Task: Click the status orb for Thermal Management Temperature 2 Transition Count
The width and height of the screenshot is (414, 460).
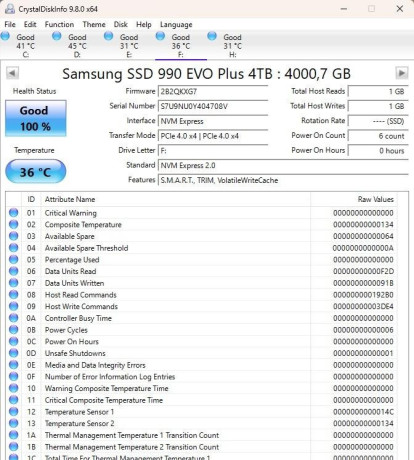Action: pos(14,447)
